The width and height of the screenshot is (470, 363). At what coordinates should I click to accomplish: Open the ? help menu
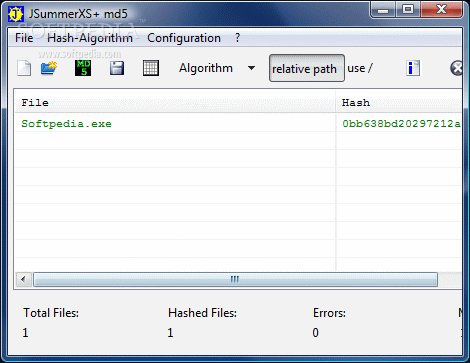click(237, 38)
